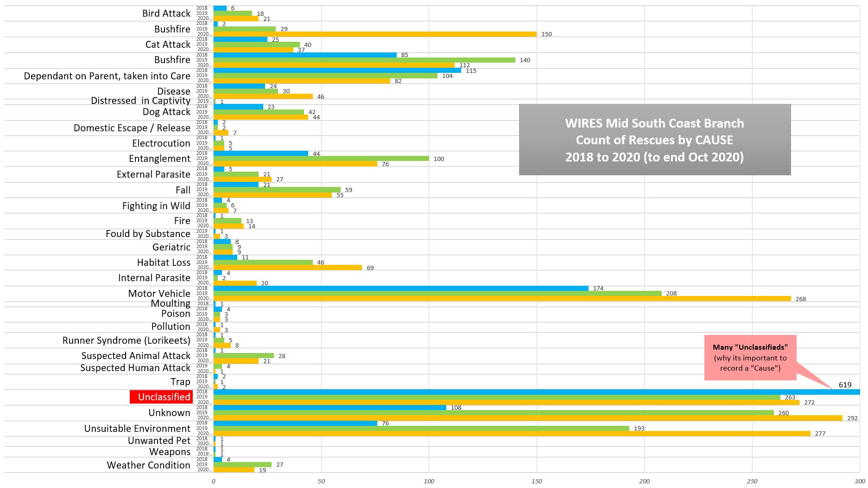868x488 pixels.
Task: Click the yellow 2020 Motor Vehicle bar labeled 268
Action: coord(502,299)
